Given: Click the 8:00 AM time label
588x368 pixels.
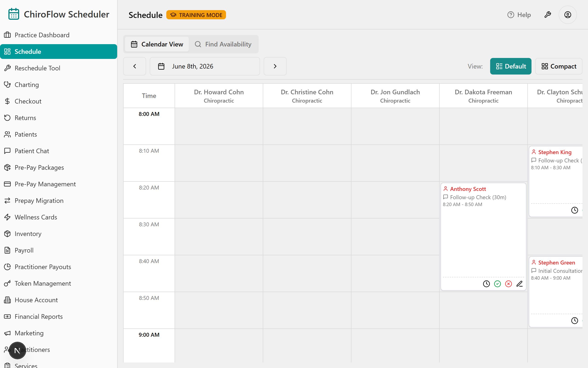Looking at the screenshot, I should 149,114.
